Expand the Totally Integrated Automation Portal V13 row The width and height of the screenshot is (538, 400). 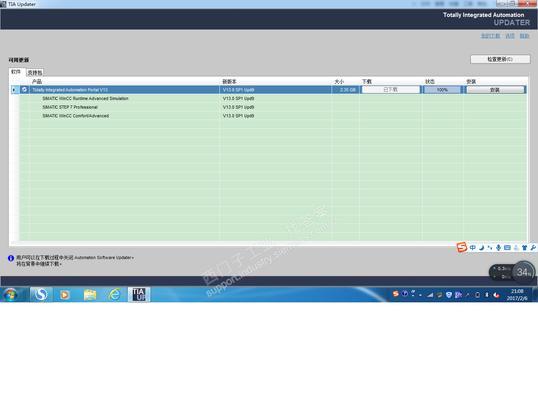14,90
